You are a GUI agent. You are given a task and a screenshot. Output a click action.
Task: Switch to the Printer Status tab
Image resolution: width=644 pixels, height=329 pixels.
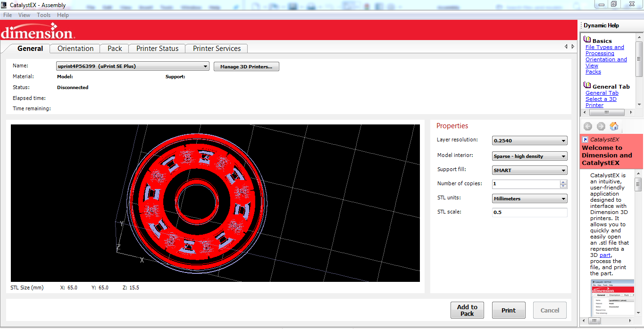coord(158,49)
